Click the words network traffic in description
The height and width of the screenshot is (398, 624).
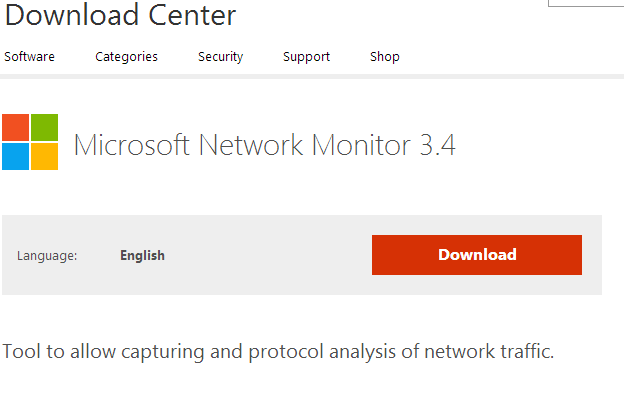489,351
